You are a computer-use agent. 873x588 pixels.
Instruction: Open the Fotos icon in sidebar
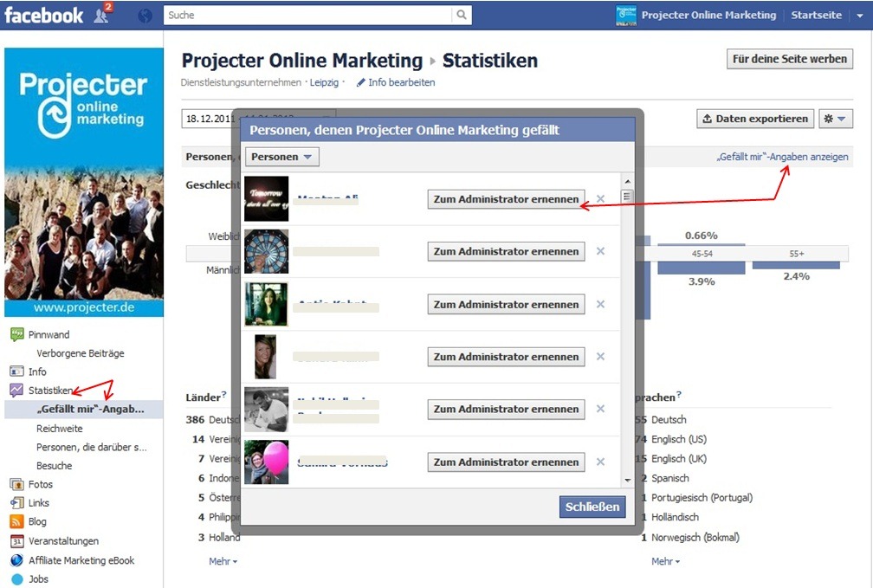pyautogui.click(x=16, y=484)
